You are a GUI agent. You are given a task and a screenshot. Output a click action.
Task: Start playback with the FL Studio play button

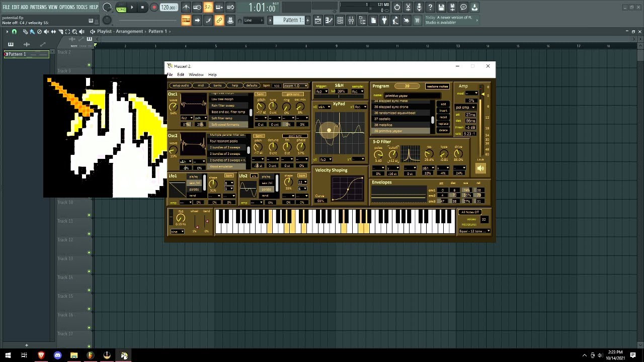point(132,8)
